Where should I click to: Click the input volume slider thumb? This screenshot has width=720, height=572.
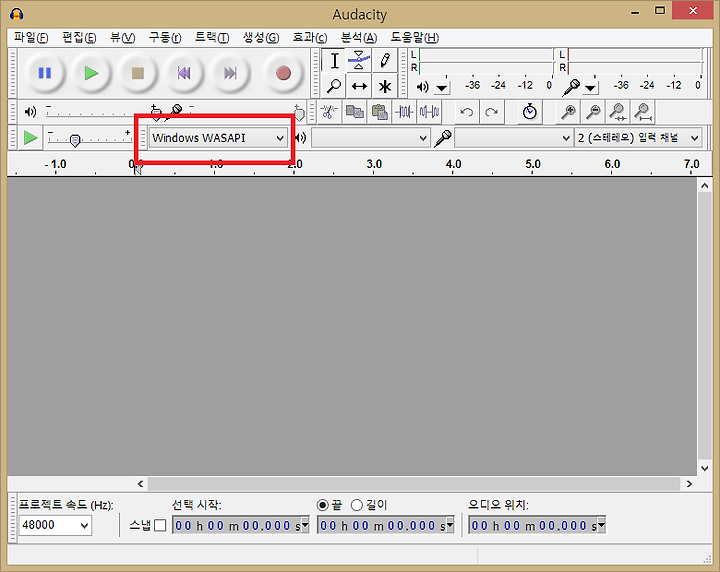299,114
